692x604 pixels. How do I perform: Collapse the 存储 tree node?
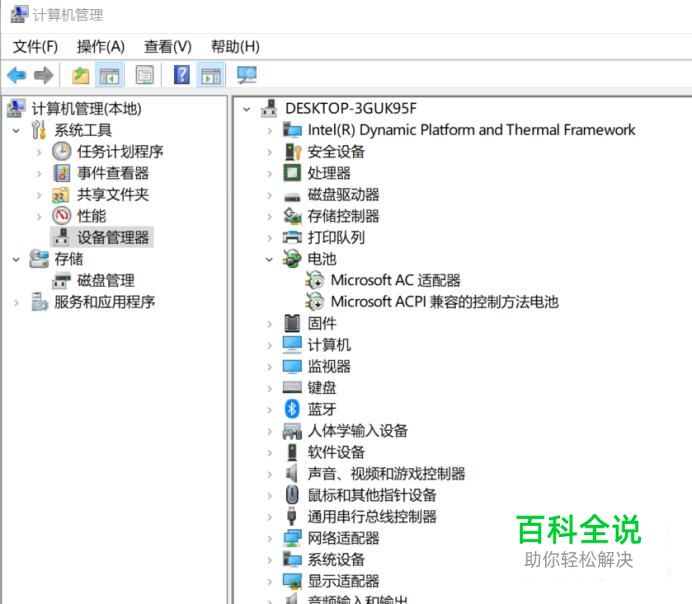click(16, 259)
